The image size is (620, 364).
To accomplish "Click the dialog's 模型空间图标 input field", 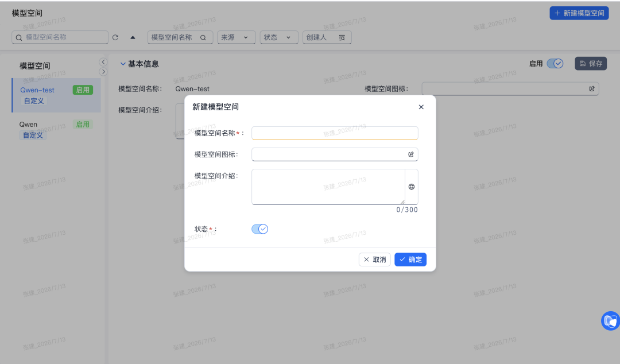I will [x=335, y=154].
